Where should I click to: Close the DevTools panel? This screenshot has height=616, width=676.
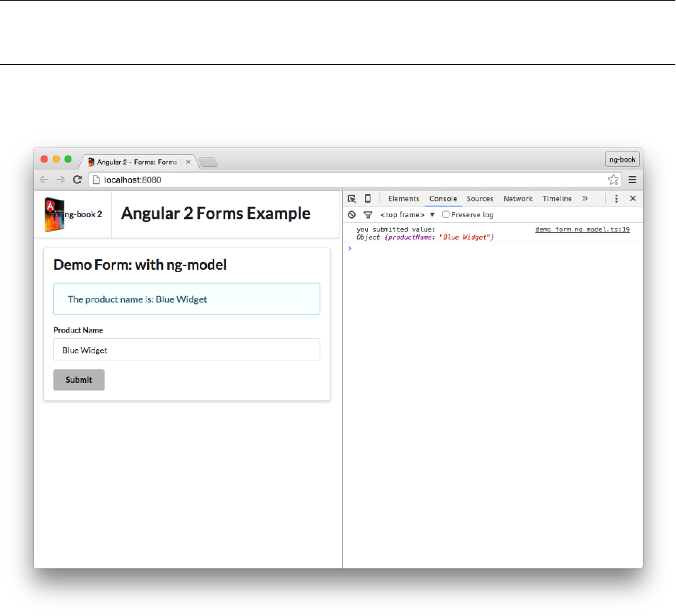[x=633, y=198]
